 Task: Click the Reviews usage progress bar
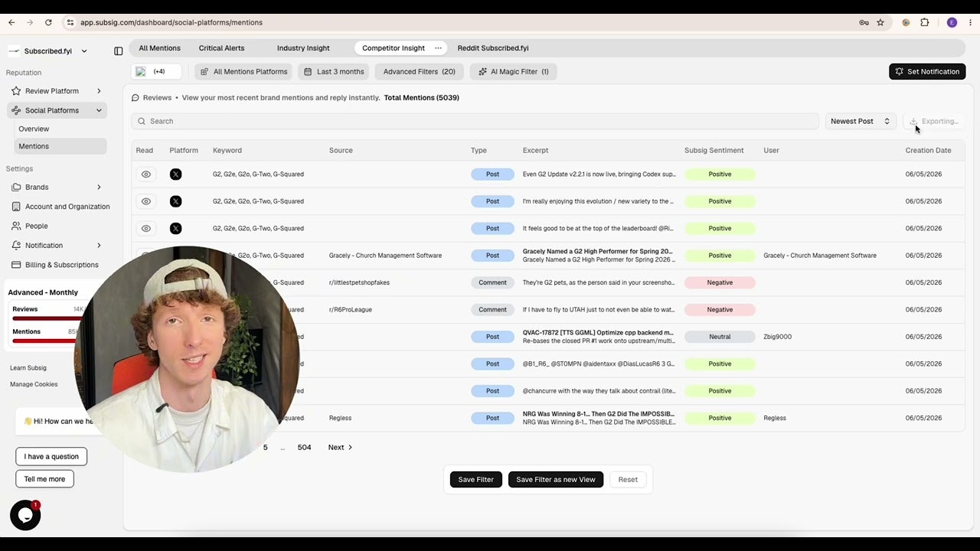coord(47,318)
